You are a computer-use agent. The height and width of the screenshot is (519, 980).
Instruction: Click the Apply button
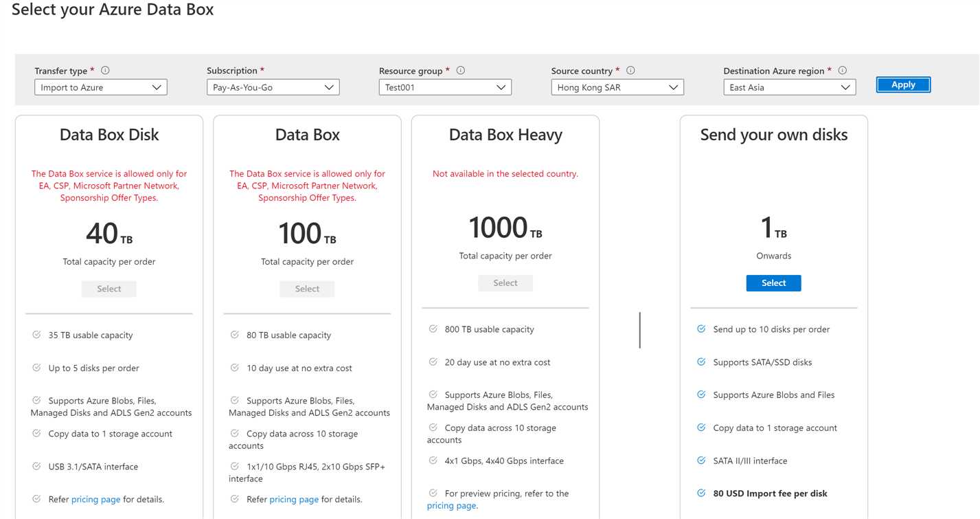[903, 85]
